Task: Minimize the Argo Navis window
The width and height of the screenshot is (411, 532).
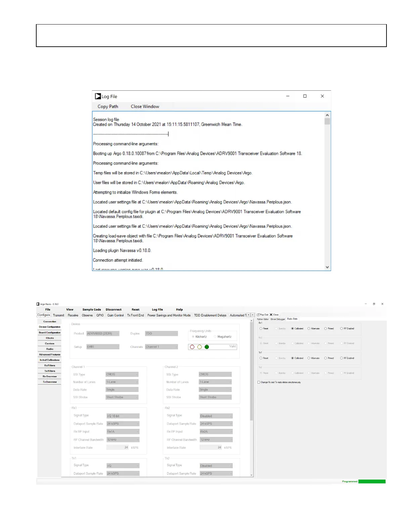Action: click(x=366, y=304)
